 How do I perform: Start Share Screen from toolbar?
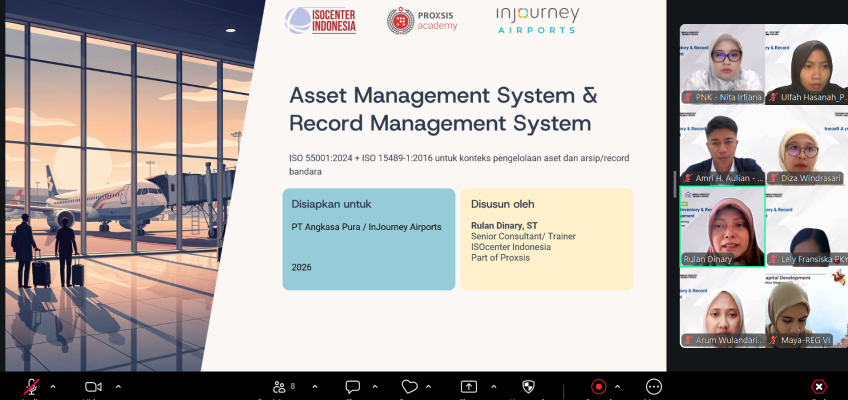coord(468,387)
